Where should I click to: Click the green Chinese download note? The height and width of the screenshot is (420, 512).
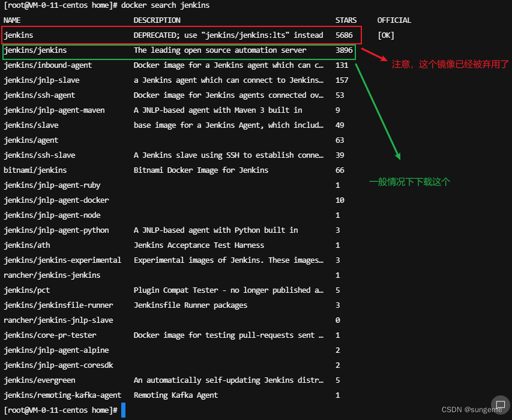point(409,182)
